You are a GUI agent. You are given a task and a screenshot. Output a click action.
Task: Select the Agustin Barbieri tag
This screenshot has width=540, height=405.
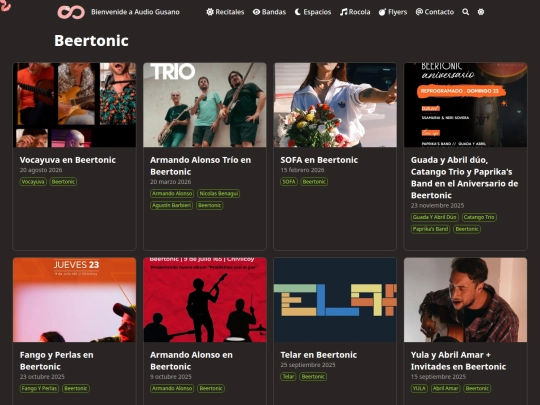click(171, 206)
